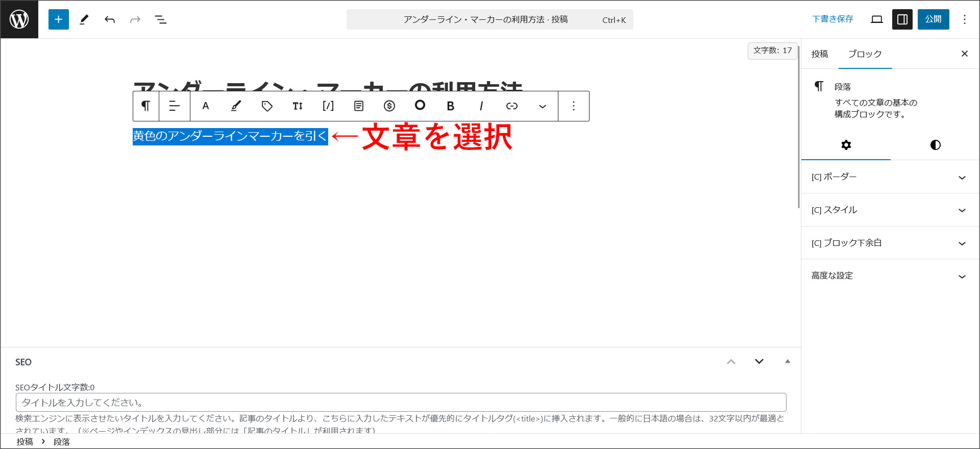The width and height of the screenshot is (980, 449).
Task: Insert a link on selected text
Action: click(x=512, y=106)
